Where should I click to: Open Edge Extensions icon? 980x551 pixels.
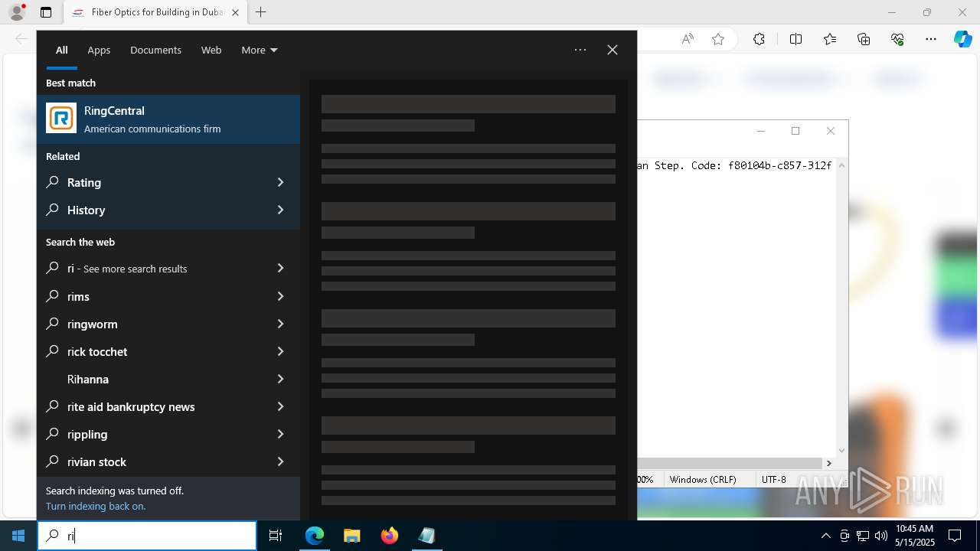(x=759, y=39)
